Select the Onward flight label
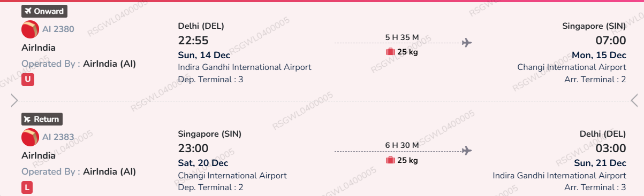The height and width of the screenshot is (196, 644). 44,11
